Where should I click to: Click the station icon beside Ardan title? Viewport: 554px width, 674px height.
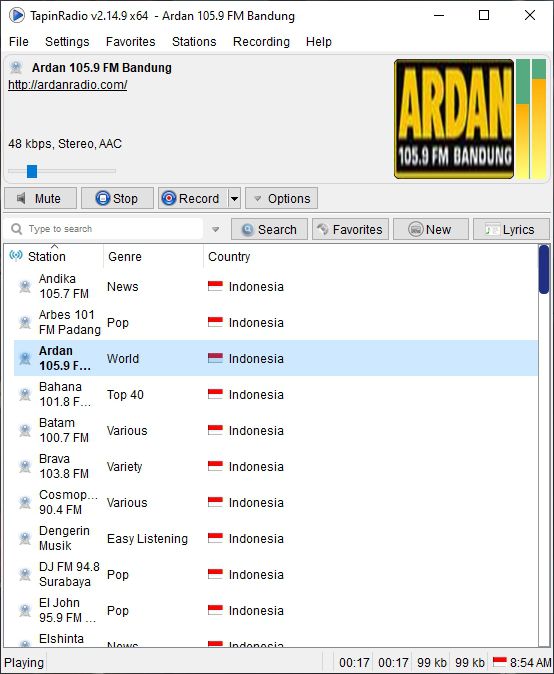16,67
